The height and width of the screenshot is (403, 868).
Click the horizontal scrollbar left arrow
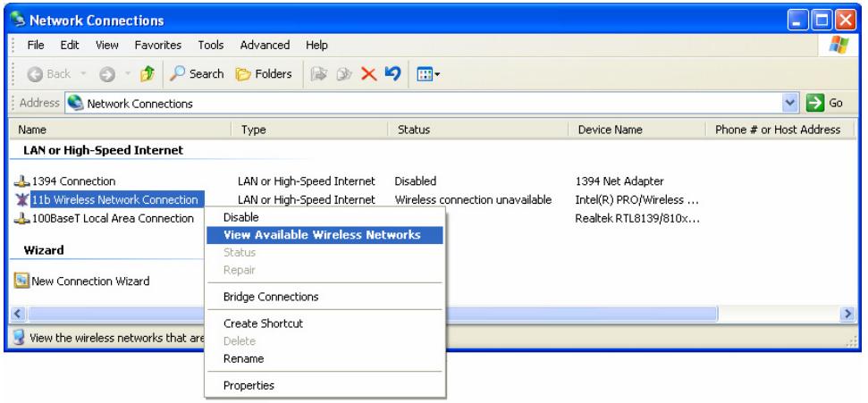[x=18, y=314]
